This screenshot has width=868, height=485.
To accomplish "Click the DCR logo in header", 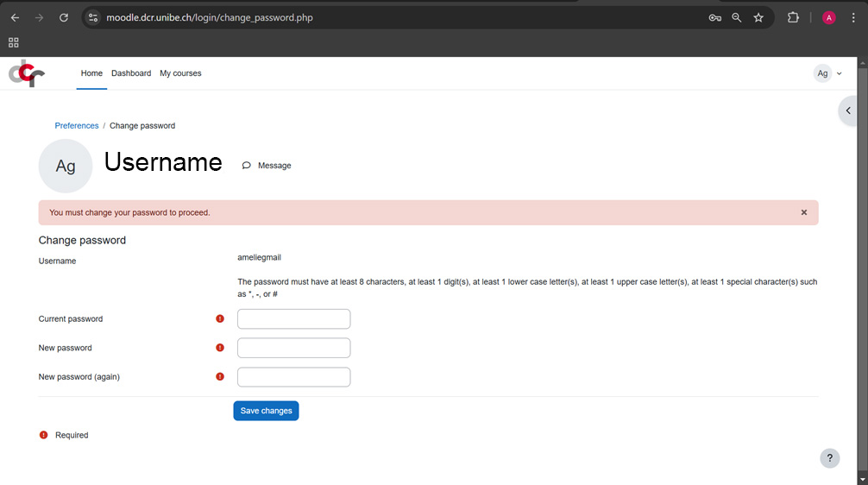I will [26, 74].
